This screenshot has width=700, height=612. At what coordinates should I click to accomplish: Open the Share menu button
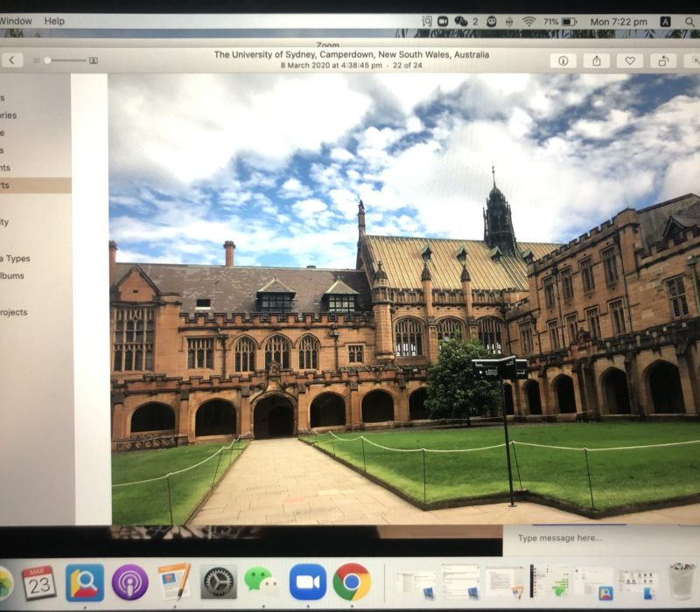[597, 60]
